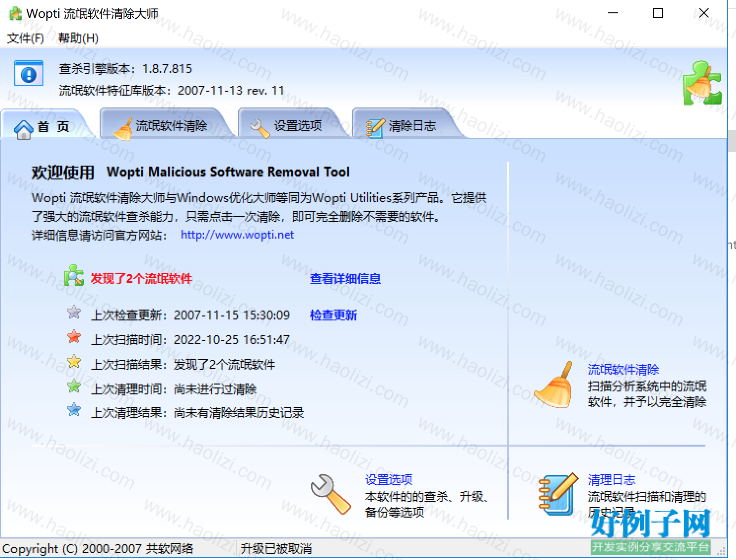
Task: Open the 清理日志 link at the bottom right
Action: (612, 480)
